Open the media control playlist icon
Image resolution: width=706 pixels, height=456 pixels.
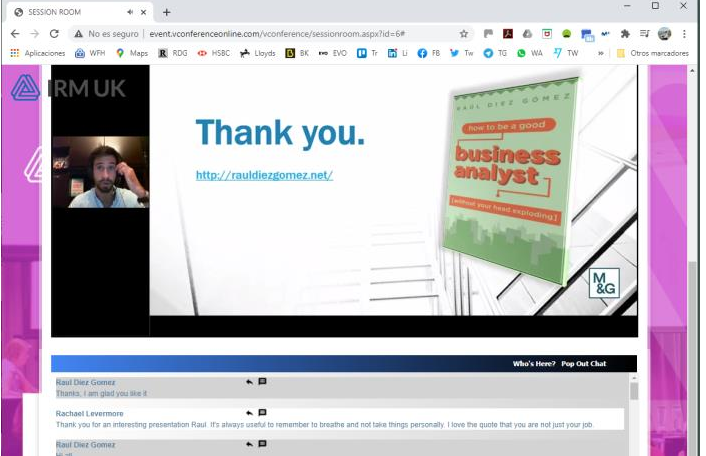pos(645,34)
